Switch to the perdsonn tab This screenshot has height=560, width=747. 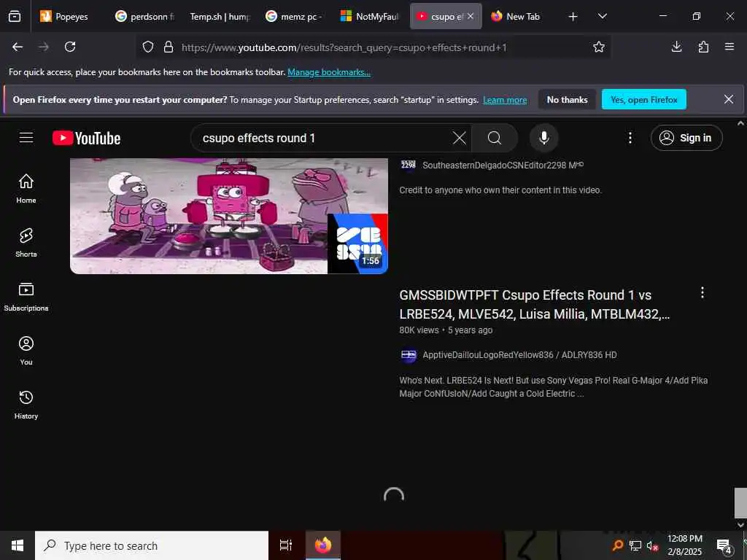click(145, 17)
